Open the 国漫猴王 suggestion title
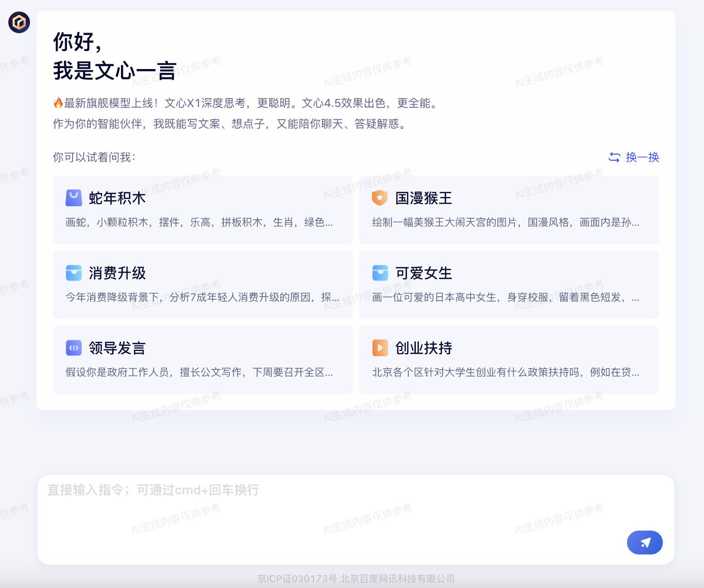The height and width of the screenshot is (588, 704). (424, 198)
